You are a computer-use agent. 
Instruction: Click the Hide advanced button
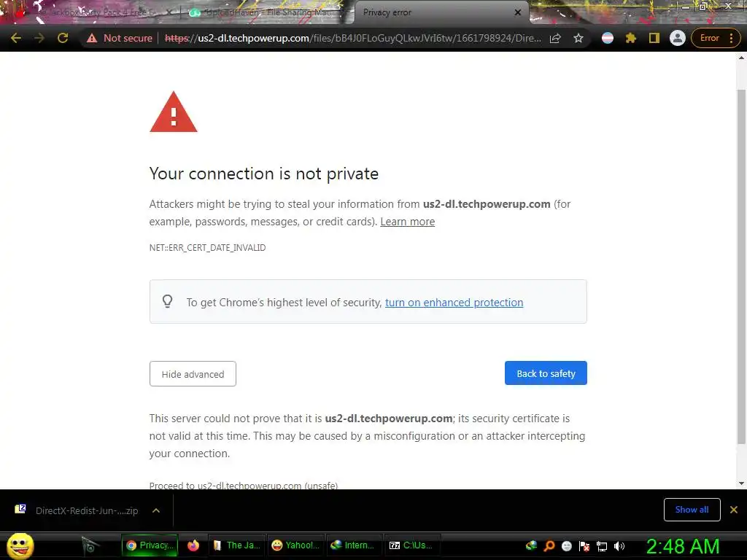(193, 374)
